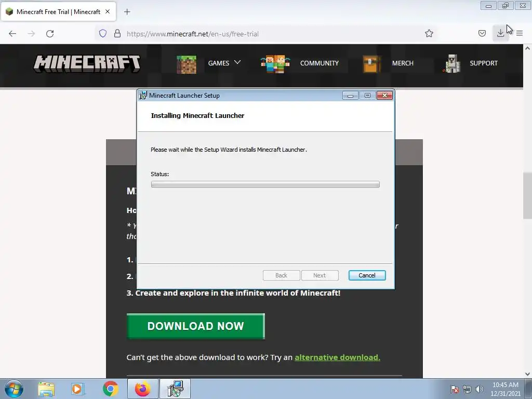Open Google Chrome from the taskbar
532x399 pixels.
pos(110,389)
